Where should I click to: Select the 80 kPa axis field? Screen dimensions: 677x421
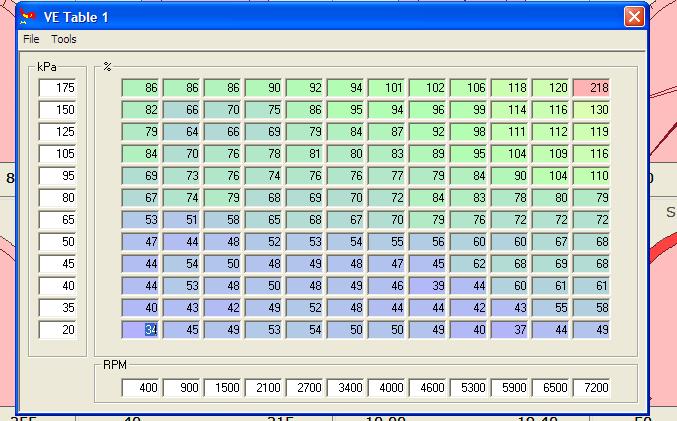pyautogui.click(x=58, y=198)
